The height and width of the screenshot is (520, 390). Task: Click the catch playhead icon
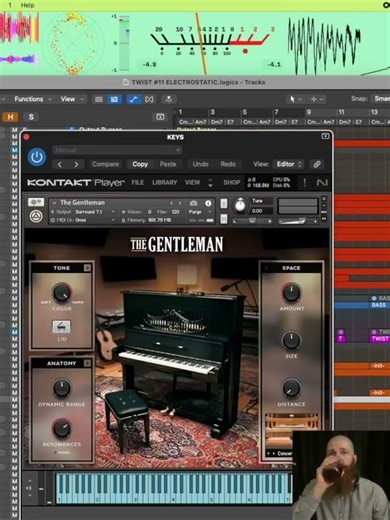pyautogui.click(x=169, y=99)
